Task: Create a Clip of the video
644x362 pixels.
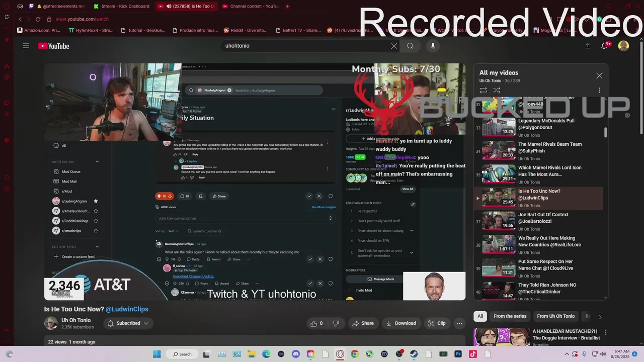Action: [x=437, y=323]
